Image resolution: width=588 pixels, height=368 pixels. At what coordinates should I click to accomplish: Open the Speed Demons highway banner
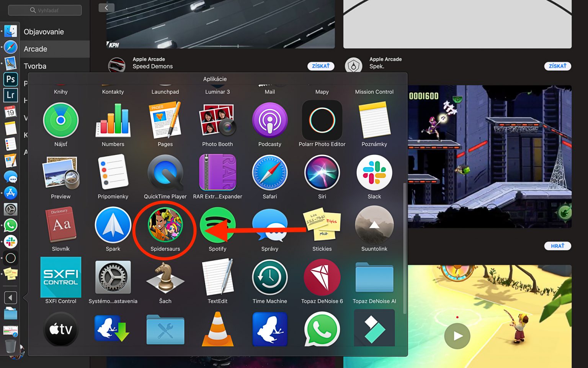220,24
